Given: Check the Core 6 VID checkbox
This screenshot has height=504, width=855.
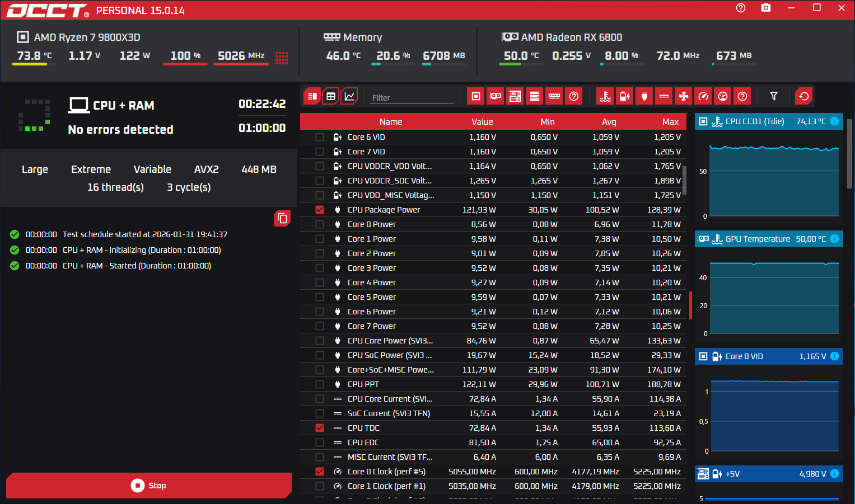Looking at the screenshot, I should [320, 137].
